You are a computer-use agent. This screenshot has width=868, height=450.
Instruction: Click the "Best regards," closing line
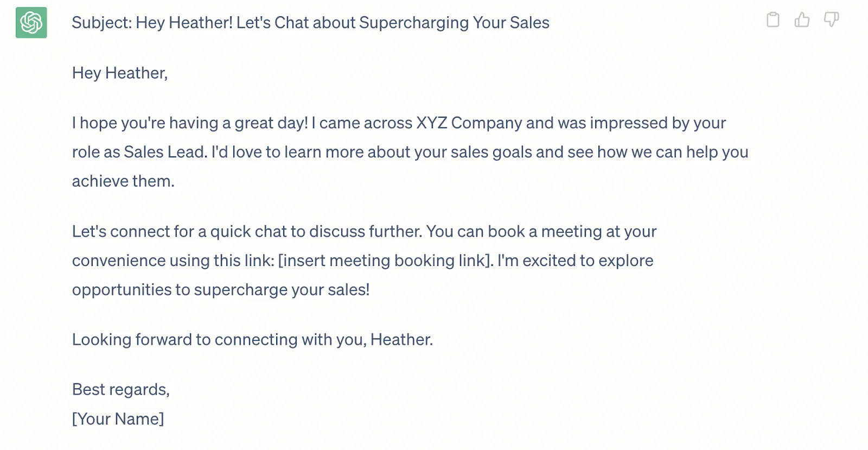tap(120, 390)
